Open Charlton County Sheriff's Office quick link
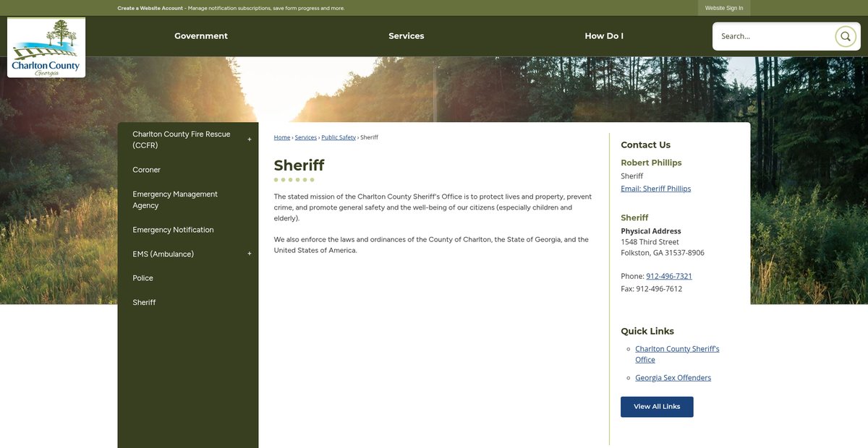This screenshot has height=448, width=868. point(677,354)
